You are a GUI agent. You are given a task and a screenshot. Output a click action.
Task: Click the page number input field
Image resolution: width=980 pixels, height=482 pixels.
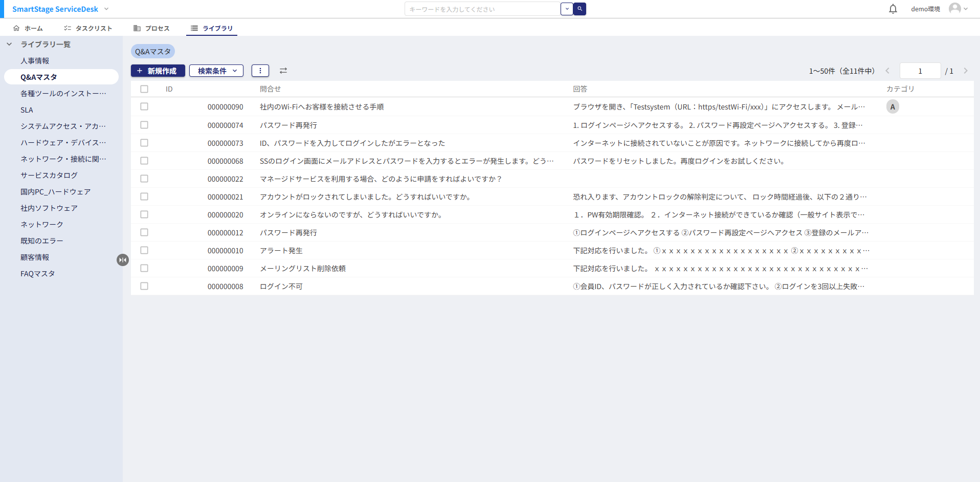point(920,71)
